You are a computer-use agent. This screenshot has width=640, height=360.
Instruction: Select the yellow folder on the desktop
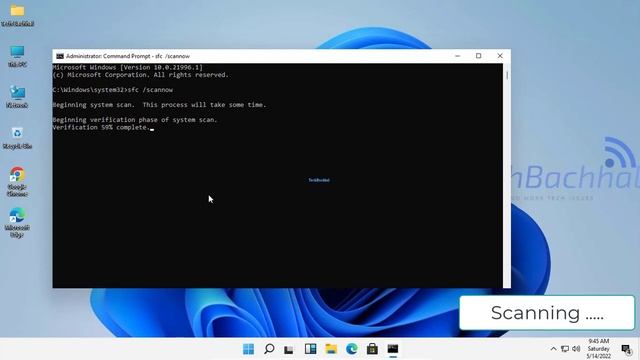pyautogui.click(x=17, y=16)
